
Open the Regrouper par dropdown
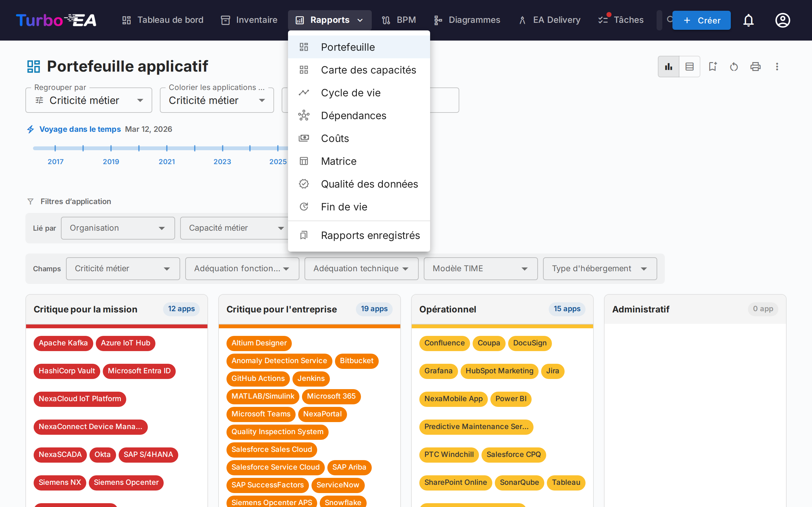click(88, 100)
